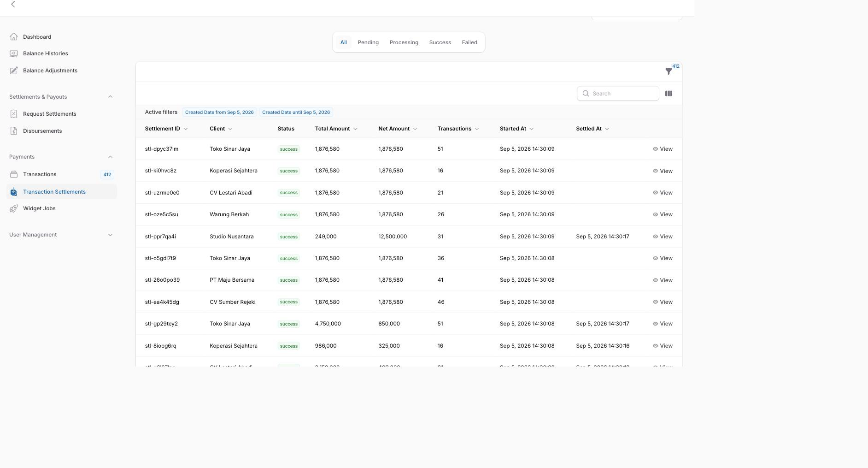
Task: View settlement stl-dpyc37lm
Action: [663, 149]
